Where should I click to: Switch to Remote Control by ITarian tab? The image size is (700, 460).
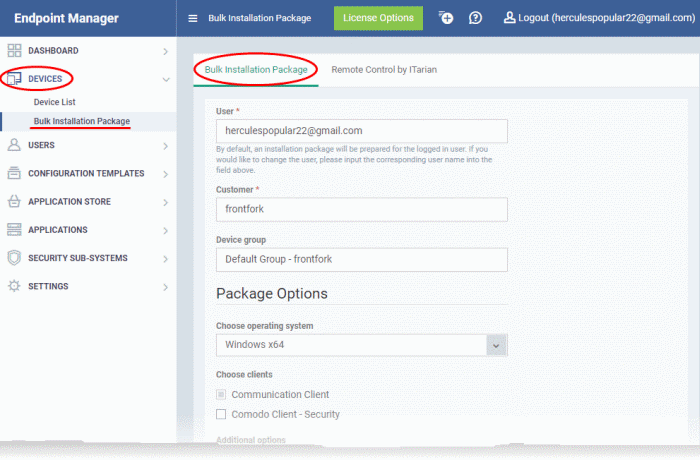click(x=384, y=70)
